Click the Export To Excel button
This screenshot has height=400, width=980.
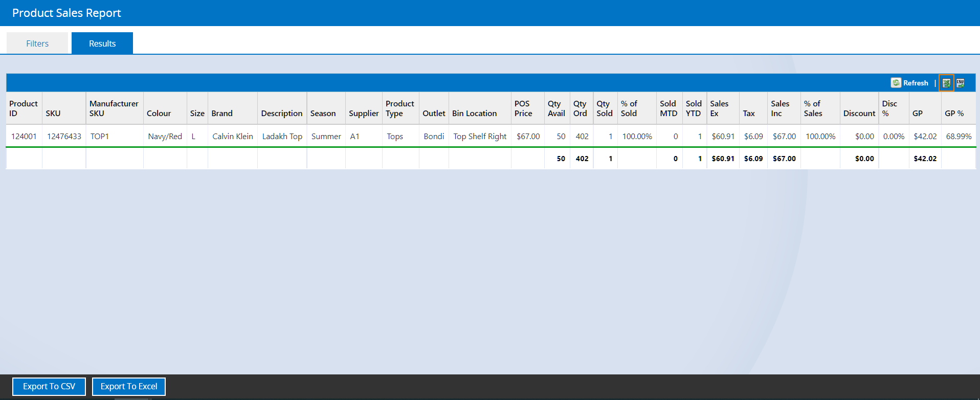[129, 386]
